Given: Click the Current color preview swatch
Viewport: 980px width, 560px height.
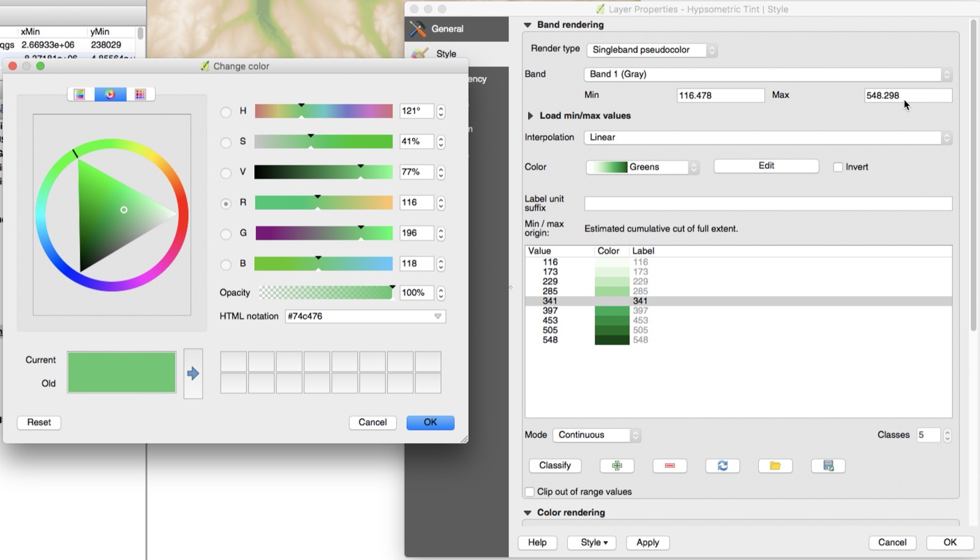Looking at the screenshot, I should coord(121,362).
